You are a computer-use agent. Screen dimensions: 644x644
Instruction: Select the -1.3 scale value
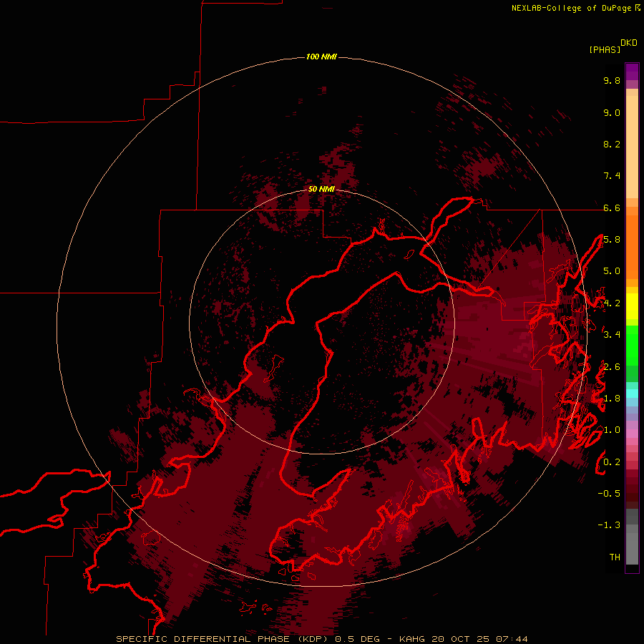pyautogui.click(x=609, y=525)
